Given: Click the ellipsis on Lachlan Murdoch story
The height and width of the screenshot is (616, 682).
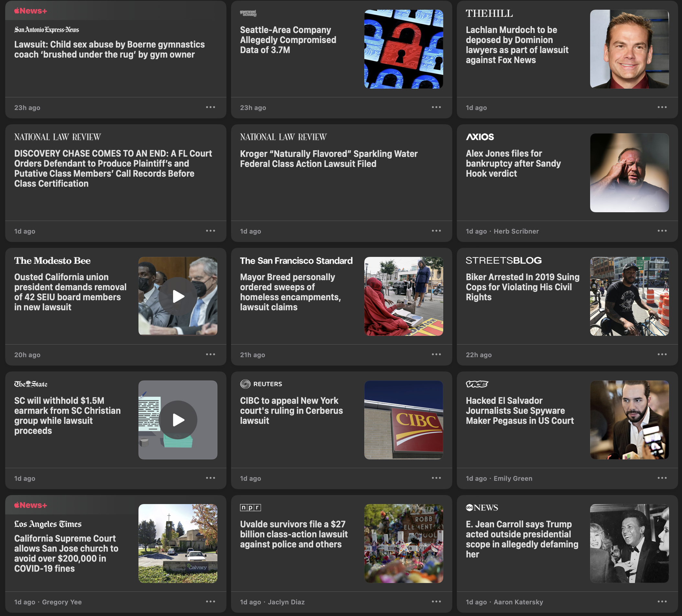Looking at the screenshot, I should (662, 107).
